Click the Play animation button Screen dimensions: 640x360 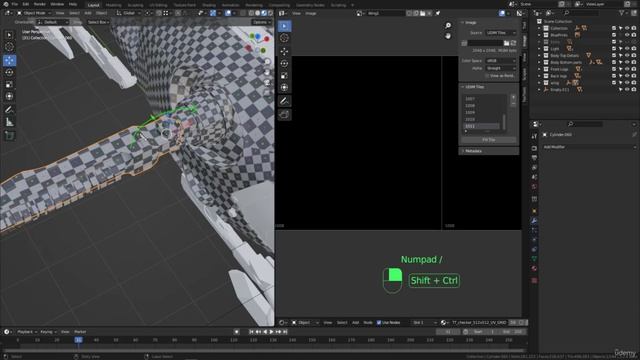click(271, 332)
